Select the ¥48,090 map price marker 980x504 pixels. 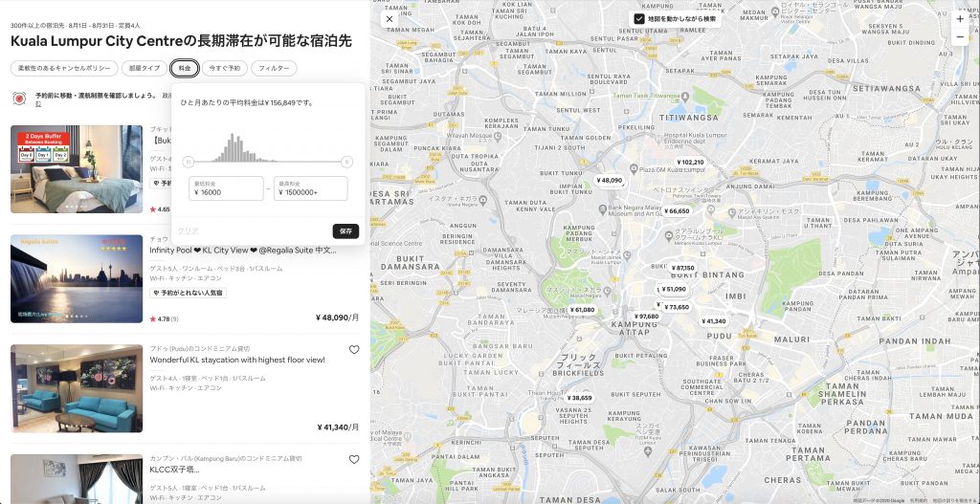pyautogui.click(x=610, y=181)
